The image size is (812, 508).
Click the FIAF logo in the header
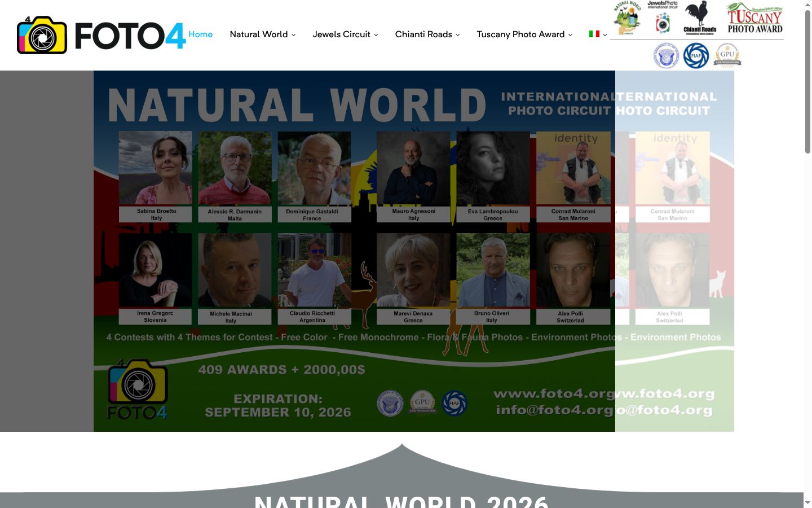pos(696,56)
